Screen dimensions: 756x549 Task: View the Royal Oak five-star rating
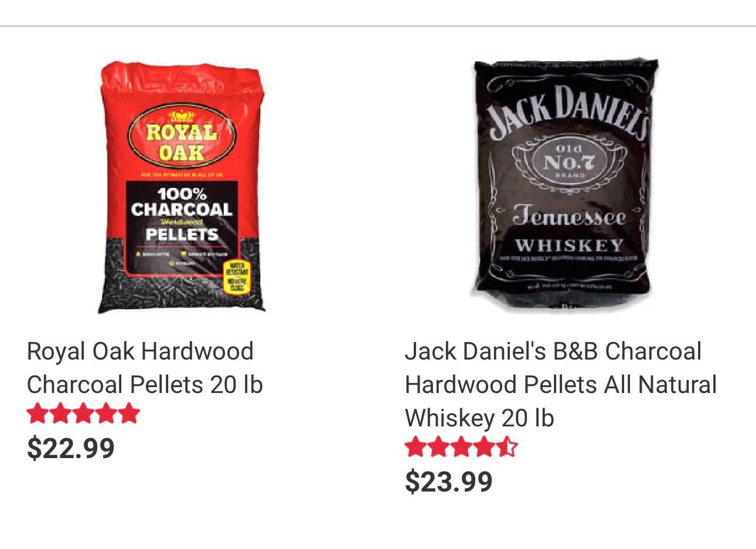(84, 414)
